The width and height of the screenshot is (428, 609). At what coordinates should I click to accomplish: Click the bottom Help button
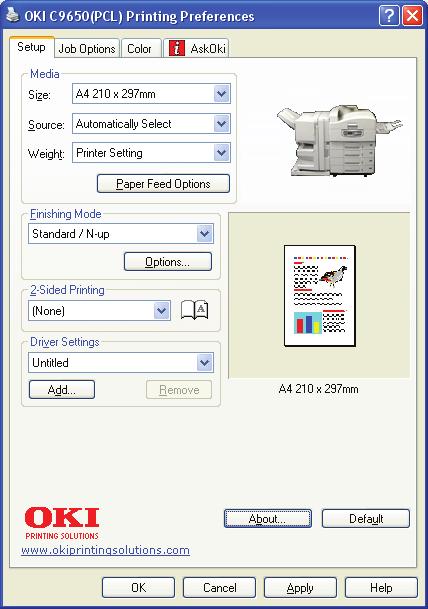(x=381, y=588)
